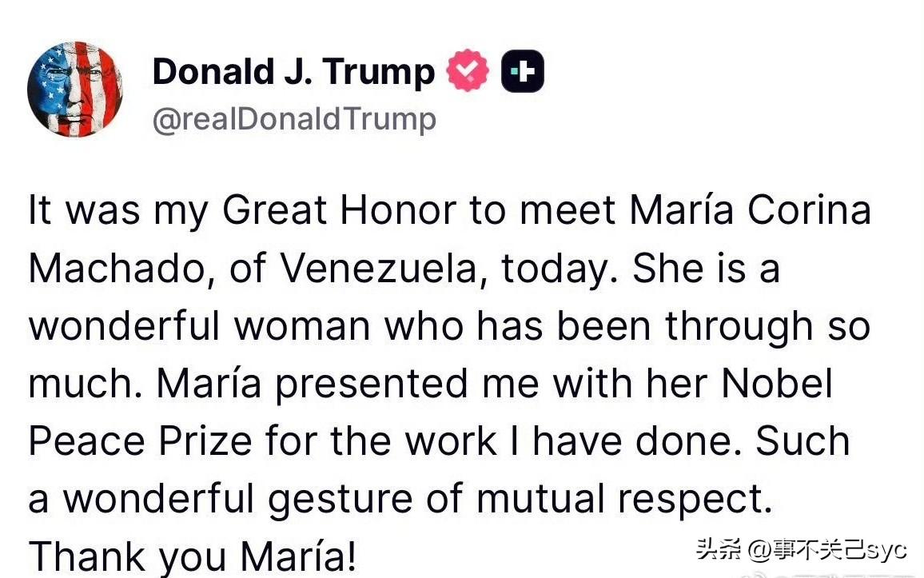Click the closing line "Thank you María!"
This screenshot has height=578, width=924.
192,556
